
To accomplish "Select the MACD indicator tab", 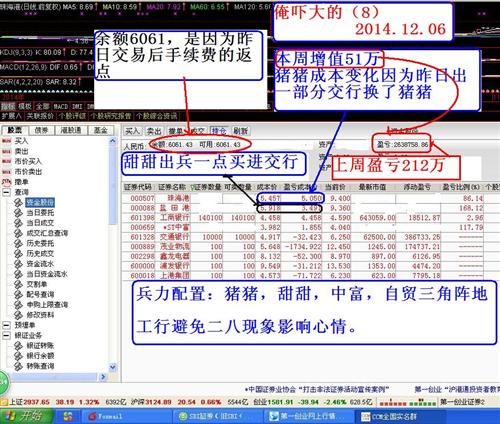I will [x=60, y=106].
